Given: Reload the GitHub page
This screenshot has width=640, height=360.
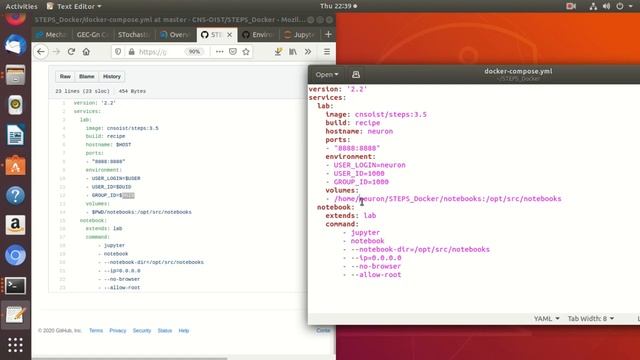Looking at the screenshot, I should coord(71,52).
